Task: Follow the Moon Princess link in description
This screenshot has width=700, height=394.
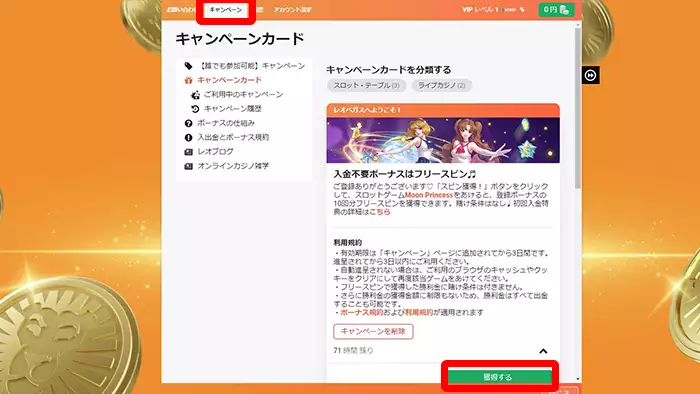Action: pyautogui.click(x=429, y=195)
